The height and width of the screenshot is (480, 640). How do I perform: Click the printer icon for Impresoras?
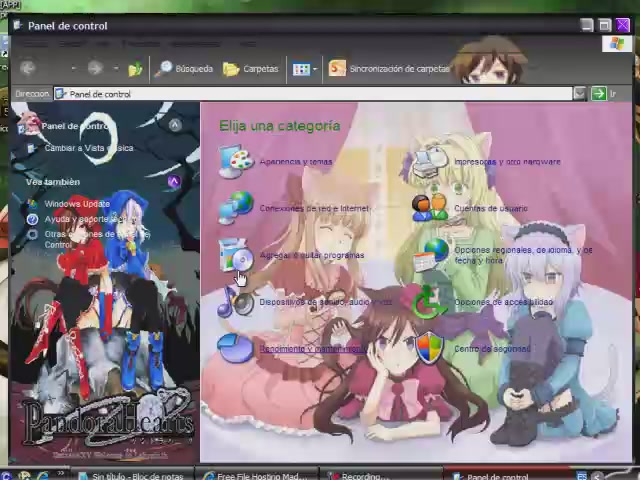pos(430,162)
